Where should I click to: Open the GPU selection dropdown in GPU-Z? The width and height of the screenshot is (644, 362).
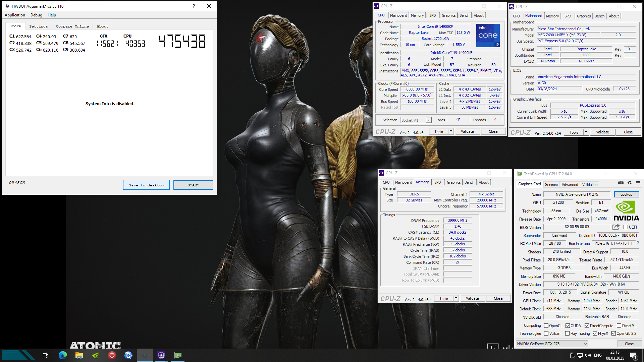coord(552,344)
